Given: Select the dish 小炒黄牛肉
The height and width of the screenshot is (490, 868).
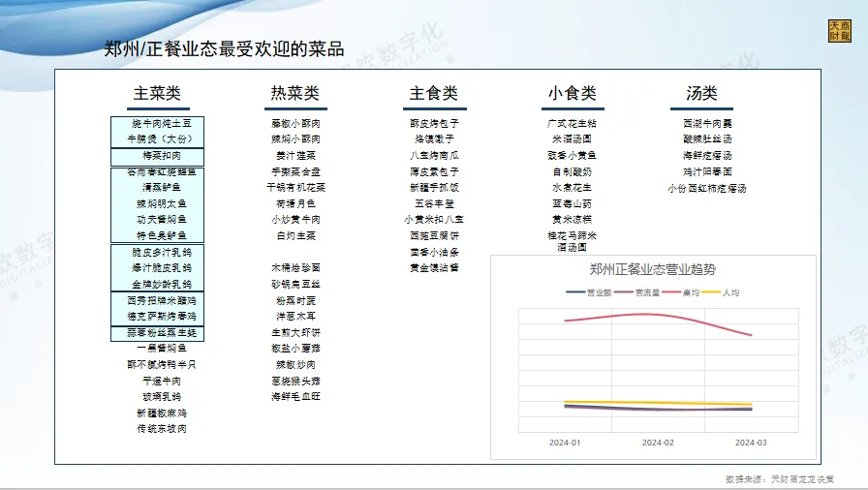Looking at the screenshot, I should click(x=295, y=220).
